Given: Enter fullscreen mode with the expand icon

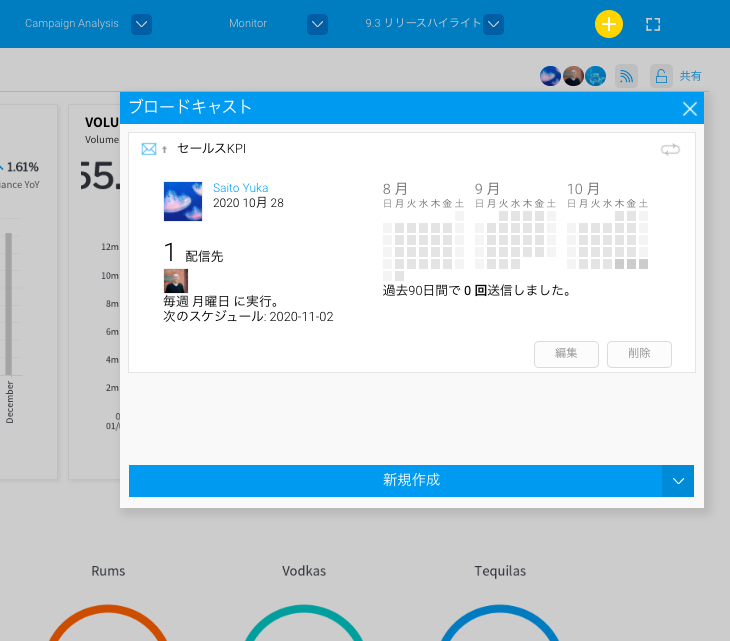Looking at the screenshot, I should (653, 24).
